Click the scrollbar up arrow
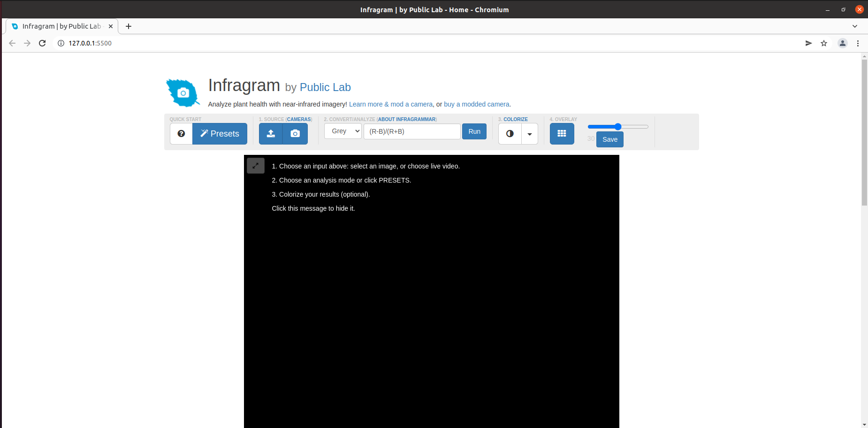Screen dimensions: 868x428 [864, 56]
